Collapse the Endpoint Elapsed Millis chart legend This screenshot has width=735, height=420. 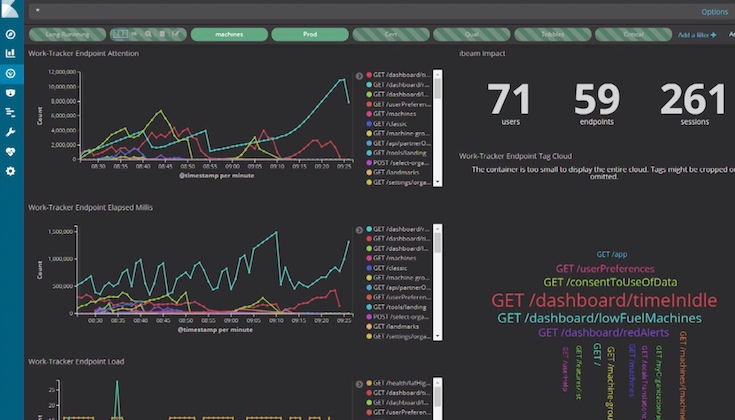[x=359, y=230]
